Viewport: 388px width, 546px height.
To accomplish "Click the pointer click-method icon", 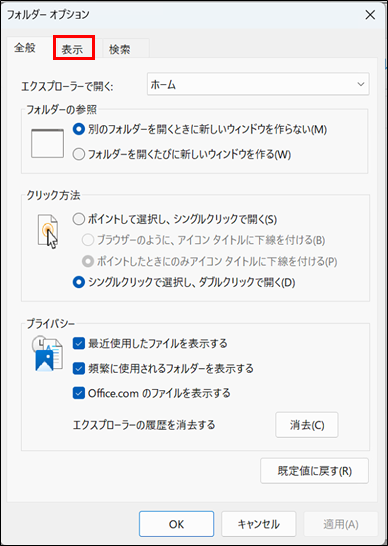I will coord(48,231).
